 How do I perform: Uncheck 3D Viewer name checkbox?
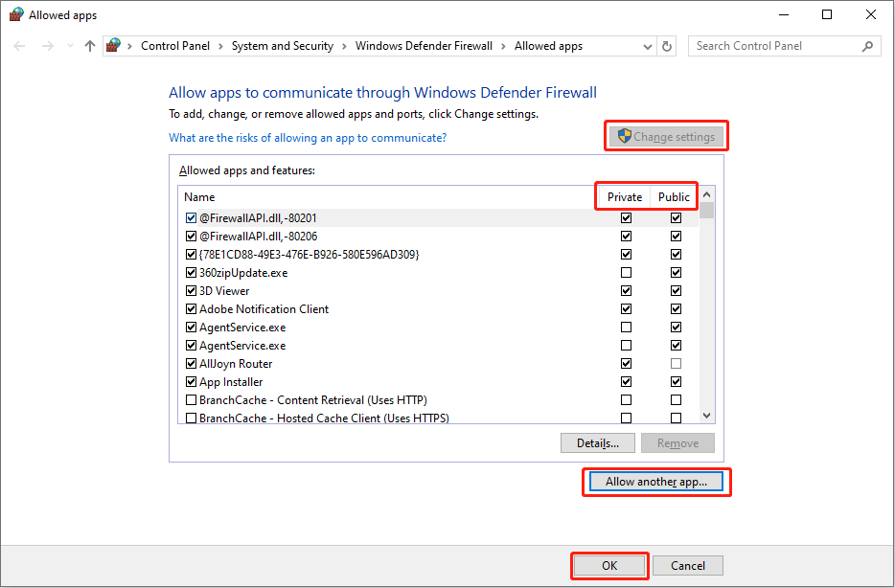click(x=192, y=291)
